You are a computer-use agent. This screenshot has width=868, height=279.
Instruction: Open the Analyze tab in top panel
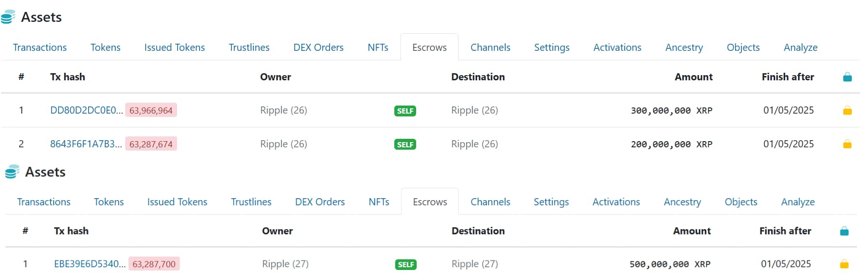pyautogui.click(x=800, y=48)
